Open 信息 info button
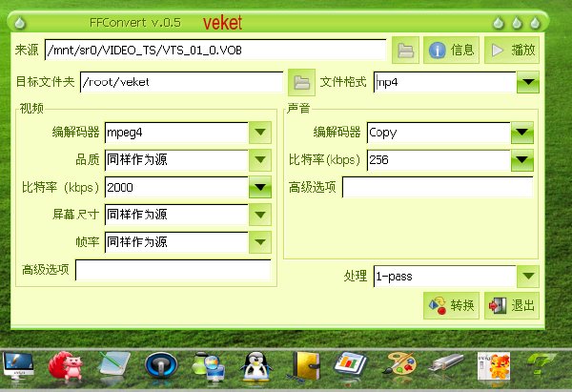The image size is (572, 392). 451,50
